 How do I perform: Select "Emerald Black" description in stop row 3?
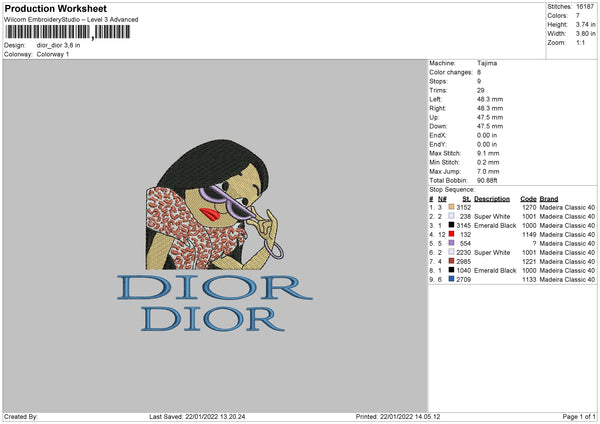click(495, 225)
